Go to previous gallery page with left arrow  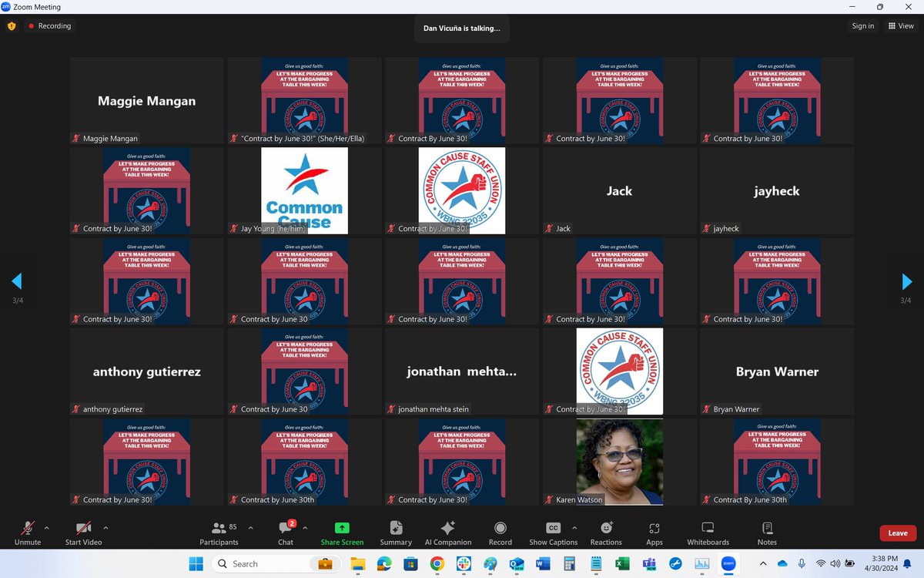17,281
